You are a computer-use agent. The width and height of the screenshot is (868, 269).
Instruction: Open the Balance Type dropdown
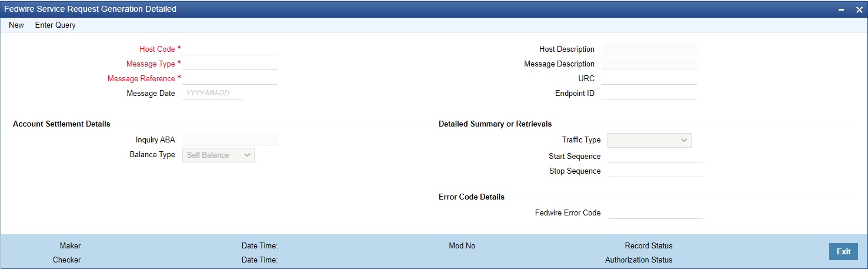(x=218, y=155)
